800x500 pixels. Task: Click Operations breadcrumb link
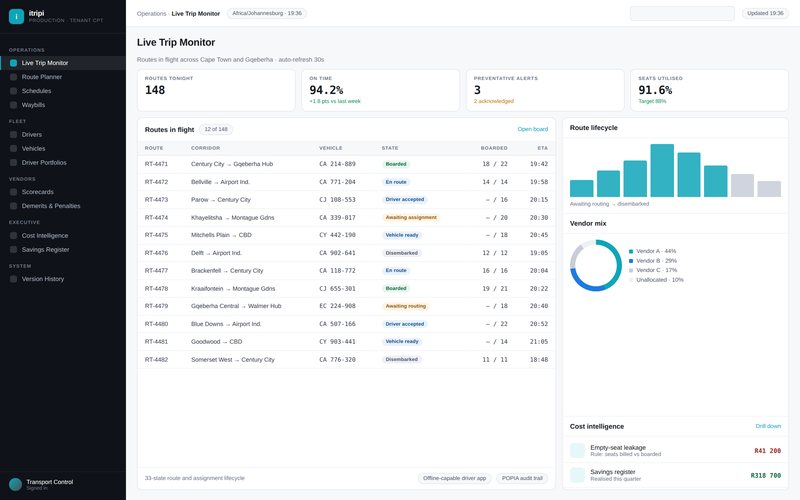coord(152,14)
